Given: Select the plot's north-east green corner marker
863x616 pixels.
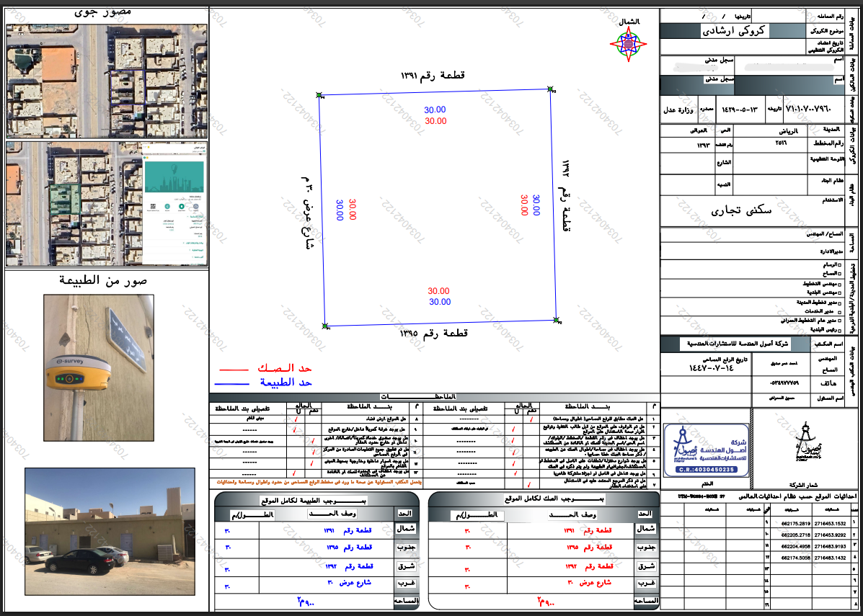Looking at the screenshot, I should [549, 89].
